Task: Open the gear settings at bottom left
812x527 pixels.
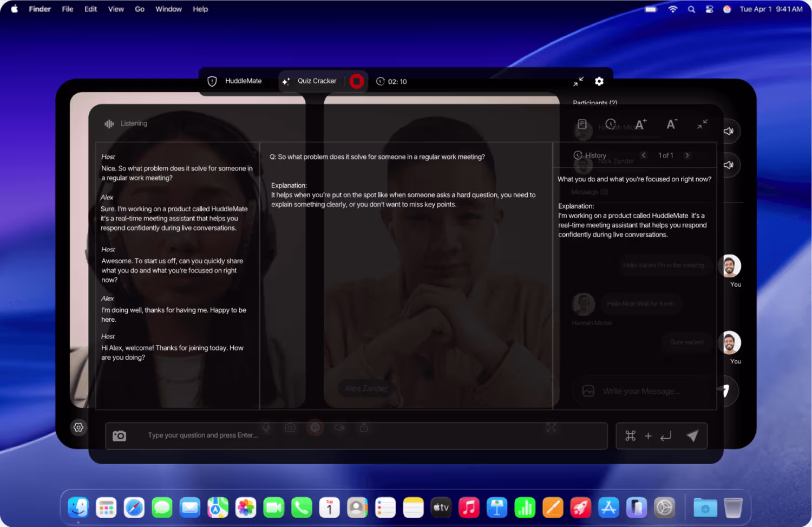Action: (x=78, y=427)
